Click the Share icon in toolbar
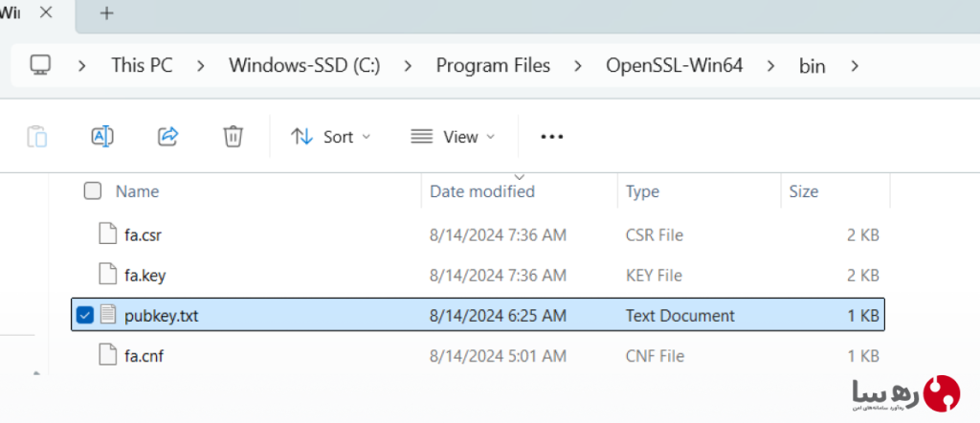Image resolution: width=980 pixels, height=423 pixels. click(168, 136)
